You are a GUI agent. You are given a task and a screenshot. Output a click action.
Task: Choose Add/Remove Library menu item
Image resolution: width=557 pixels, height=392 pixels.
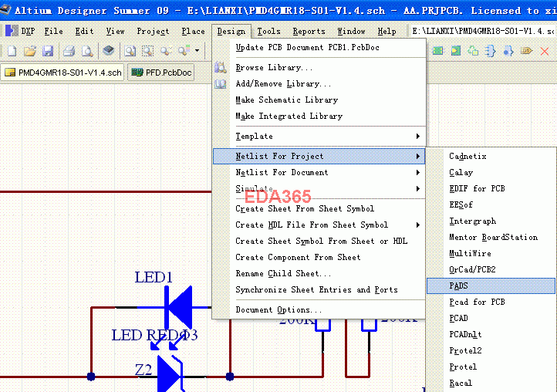319,83
